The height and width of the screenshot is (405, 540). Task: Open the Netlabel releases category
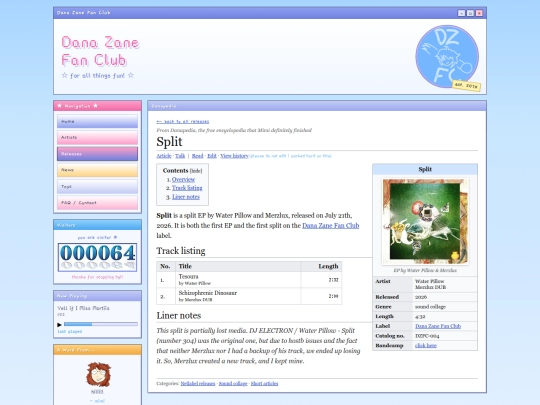coord(198,384)
